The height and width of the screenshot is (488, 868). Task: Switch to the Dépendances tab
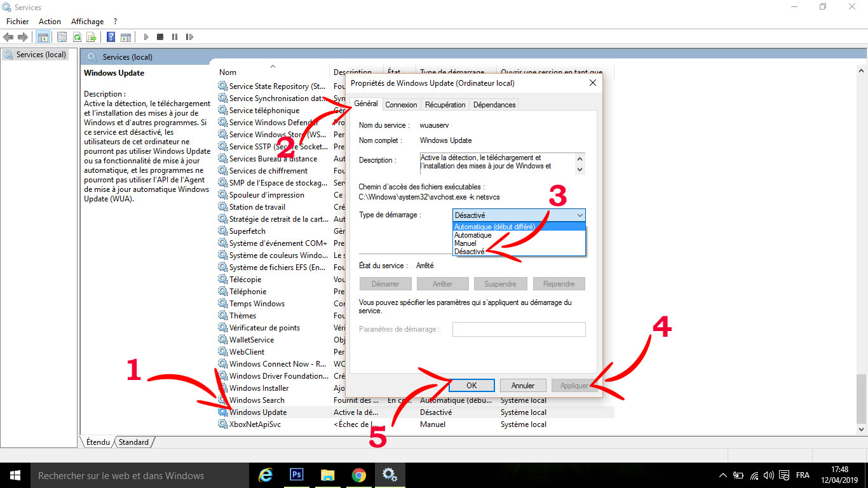pos(494,105)
